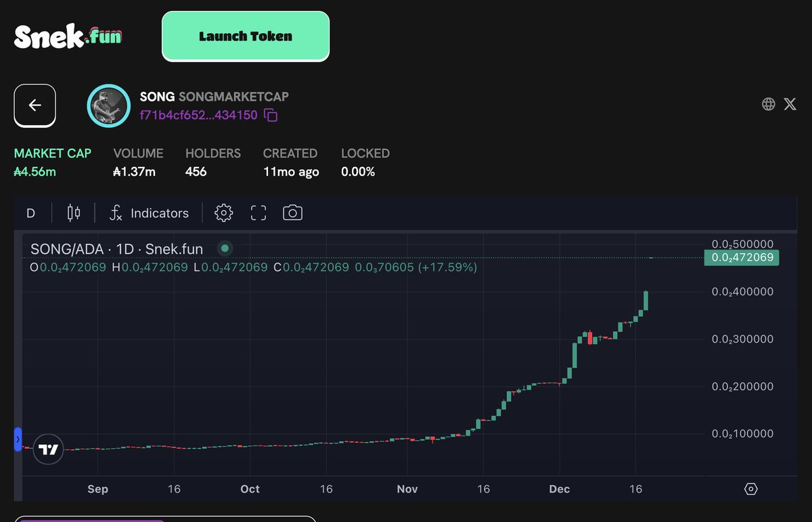Open the token website via the globe icon

tap(769, 104)
